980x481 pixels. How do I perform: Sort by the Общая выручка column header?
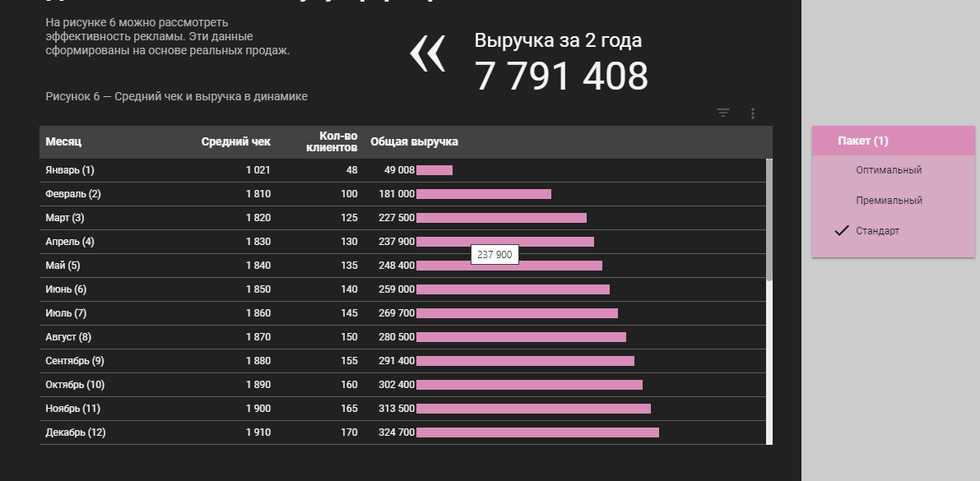(x=414, y=142)
